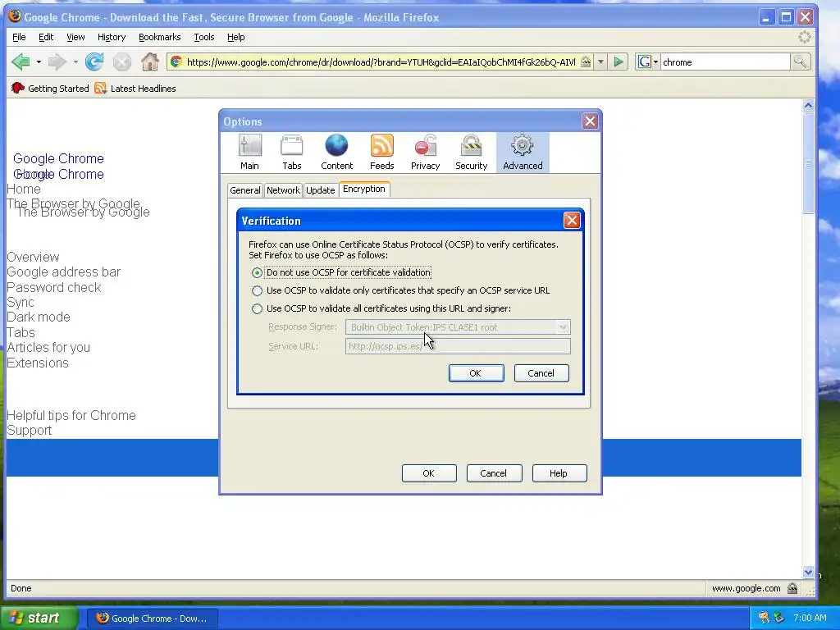Select OCSP for all certificates with signer
This screenshot has width=840, height=630.
257,309
